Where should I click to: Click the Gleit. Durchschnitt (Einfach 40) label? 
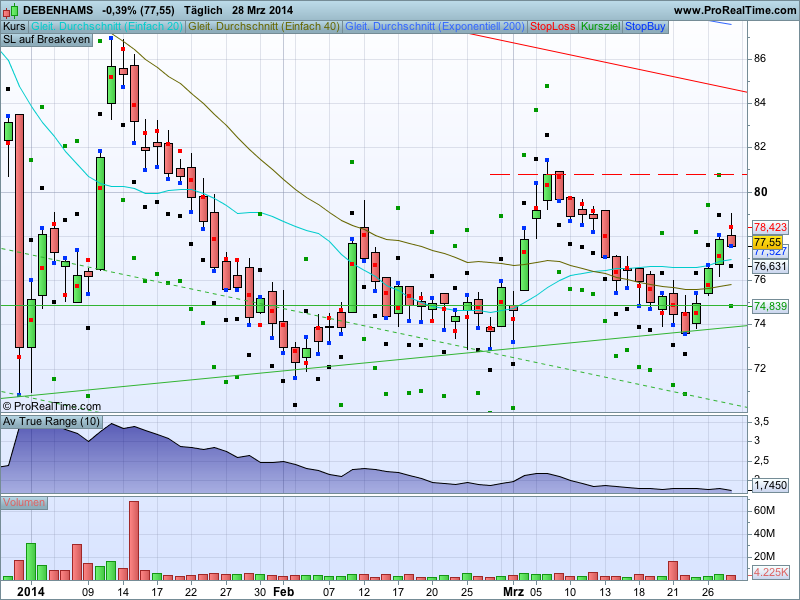tap(265, 26)
